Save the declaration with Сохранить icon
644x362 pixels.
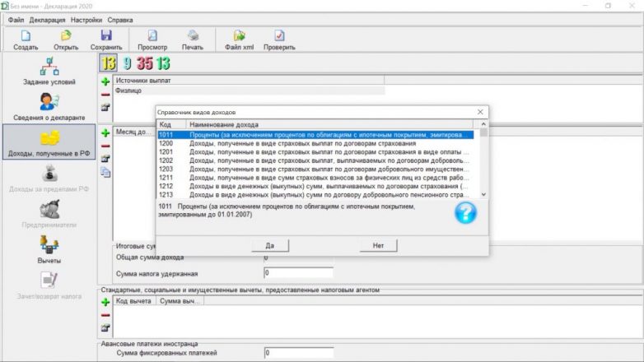pos(105,36)
